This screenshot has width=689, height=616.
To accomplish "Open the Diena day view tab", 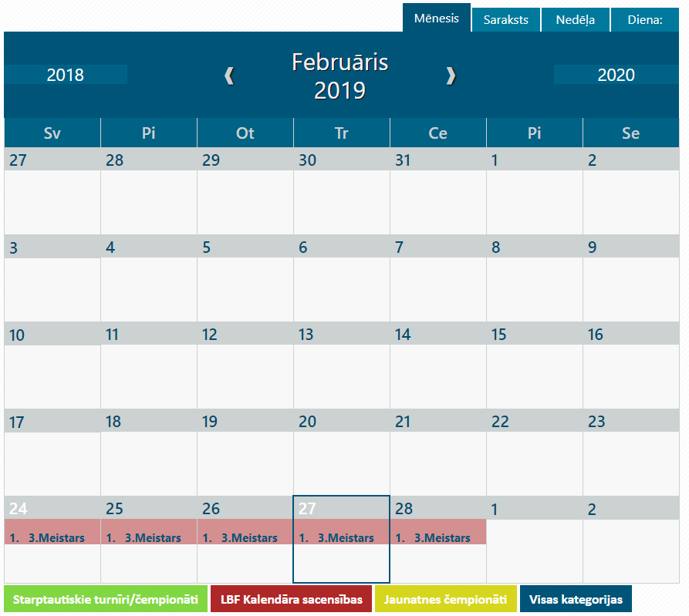I will tap(645, 20).
